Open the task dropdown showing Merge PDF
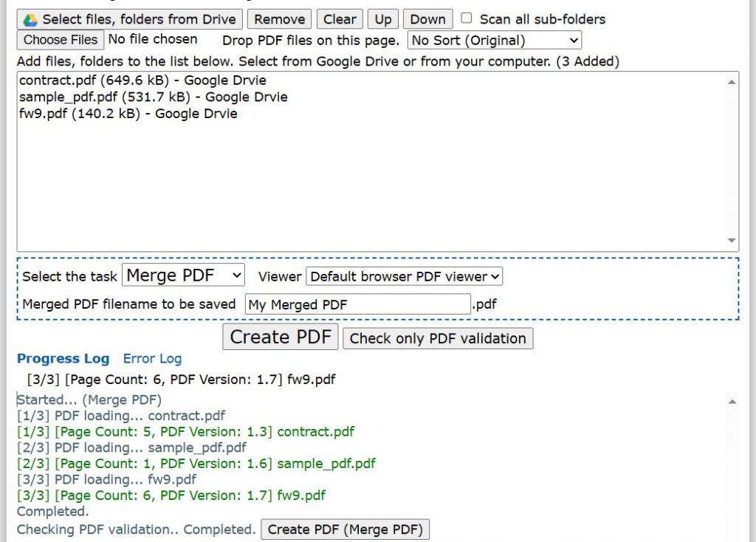This screenshot has width=756, height=542. tap(182, 275)
